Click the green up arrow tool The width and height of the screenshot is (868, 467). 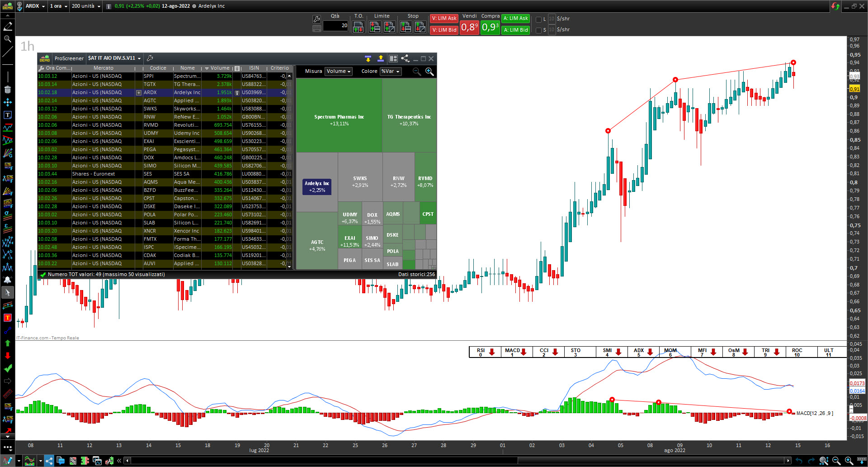pos(8,343)
